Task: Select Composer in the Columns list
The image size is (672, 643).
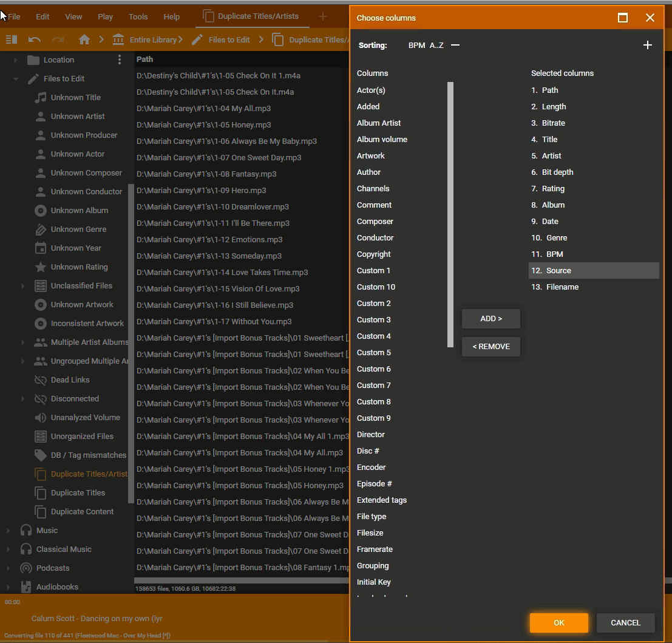Action: 375,222
